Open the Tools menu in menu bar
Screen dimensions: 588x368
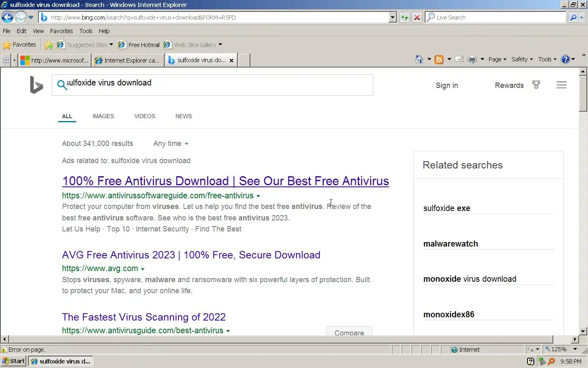86,31
